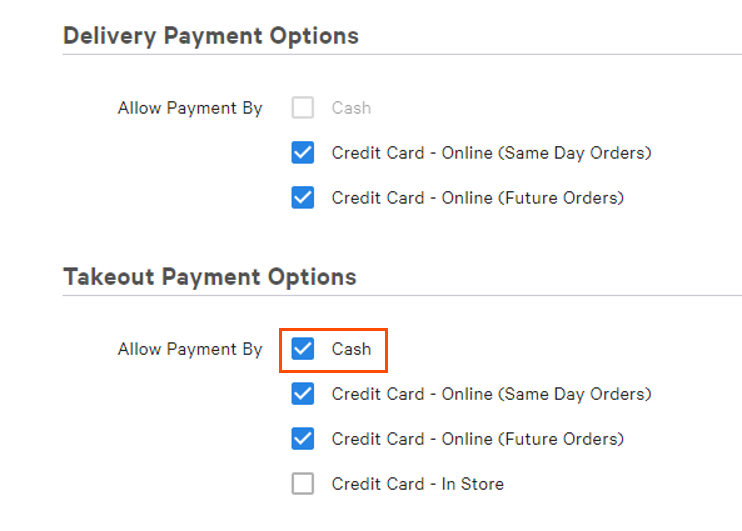
Task: Enable the Credit Card - In Store checkbox
Action: coord(303,484)
